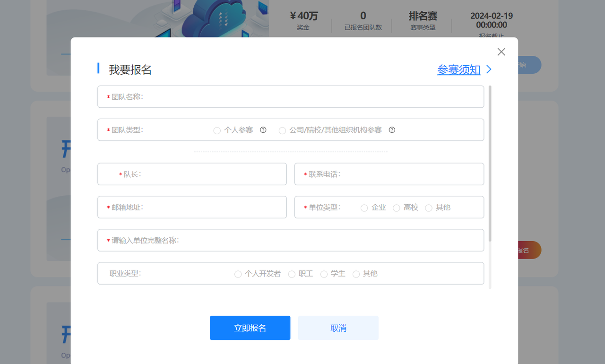The image size is (605, 364).
Task: Select 其他 under 职业类型
Action: (x=356, y=274)
